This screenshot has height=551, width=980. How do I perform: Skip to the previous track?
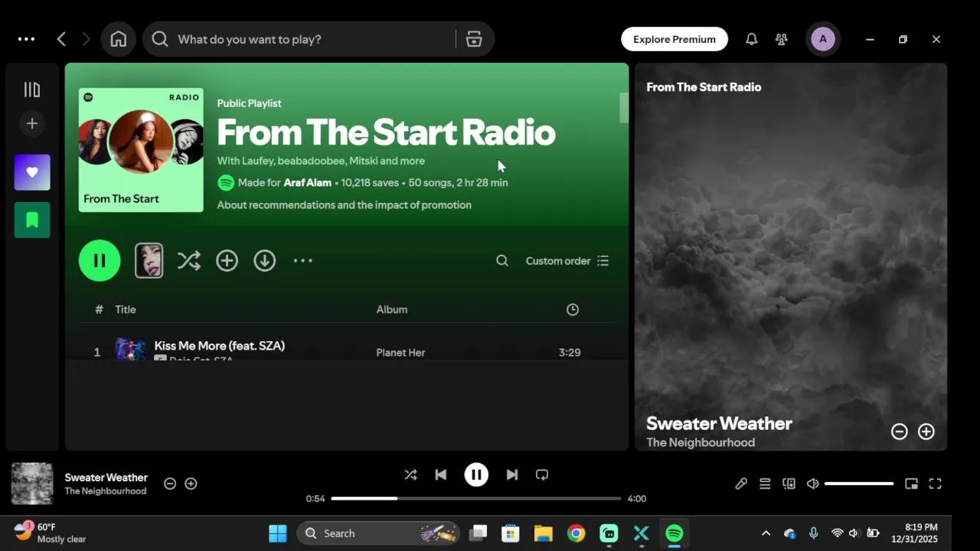441,474
